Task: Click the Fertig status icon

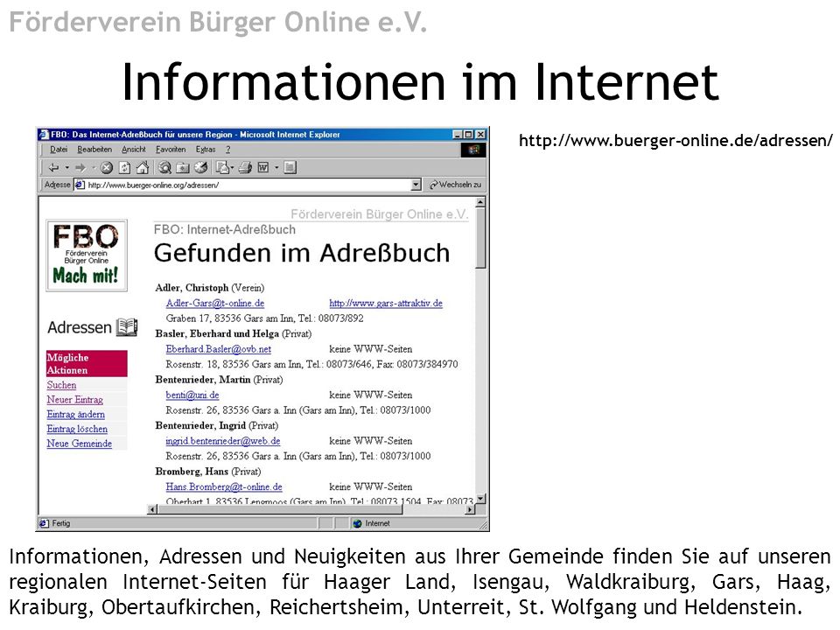Action: [x=44, y=523]
